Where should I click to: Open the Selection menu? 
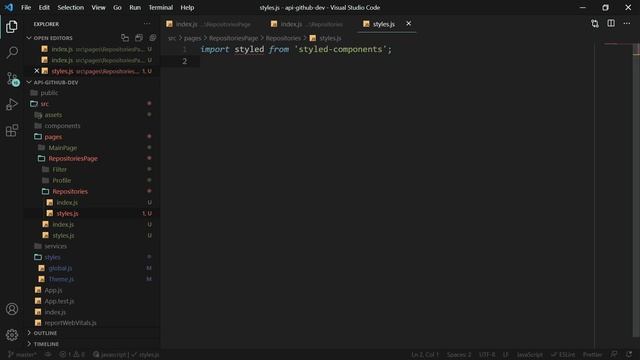[70, 7]
